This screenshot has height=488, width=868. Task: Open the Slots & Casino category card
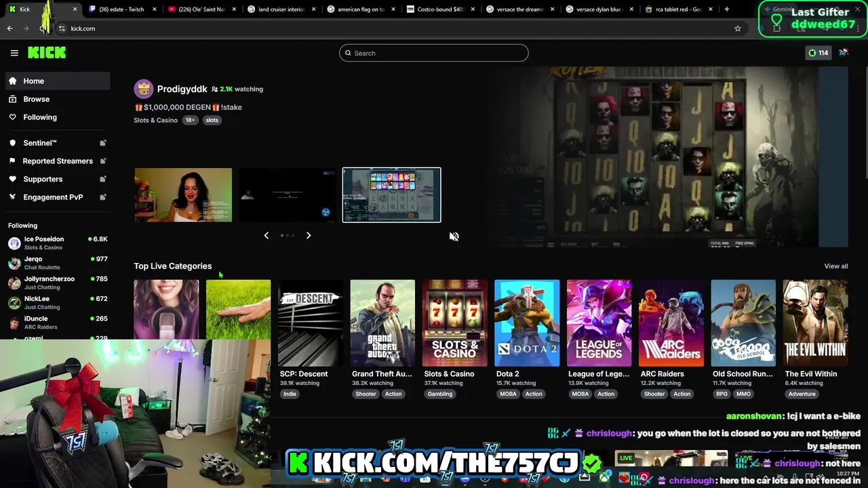(x=455, y=323)
